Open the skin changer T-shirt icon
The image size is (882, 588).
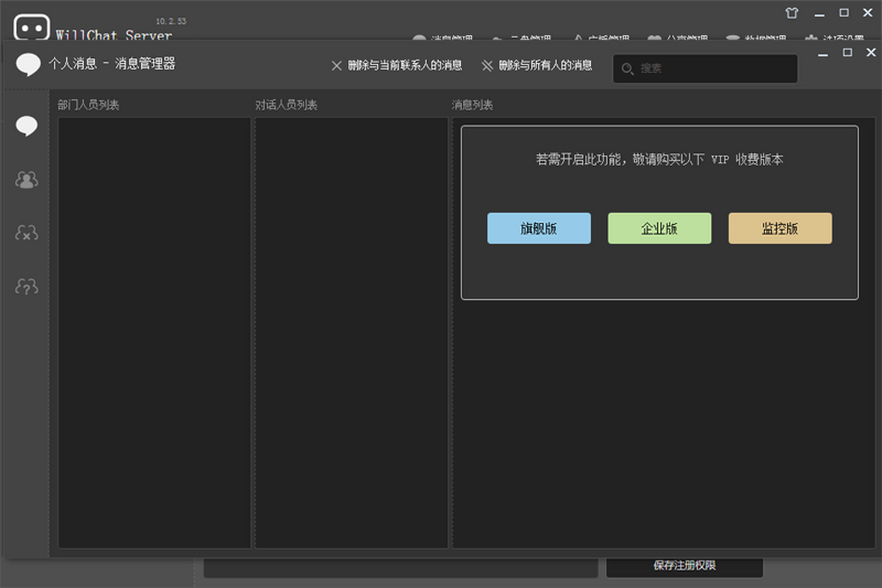(x=791, y=12)
